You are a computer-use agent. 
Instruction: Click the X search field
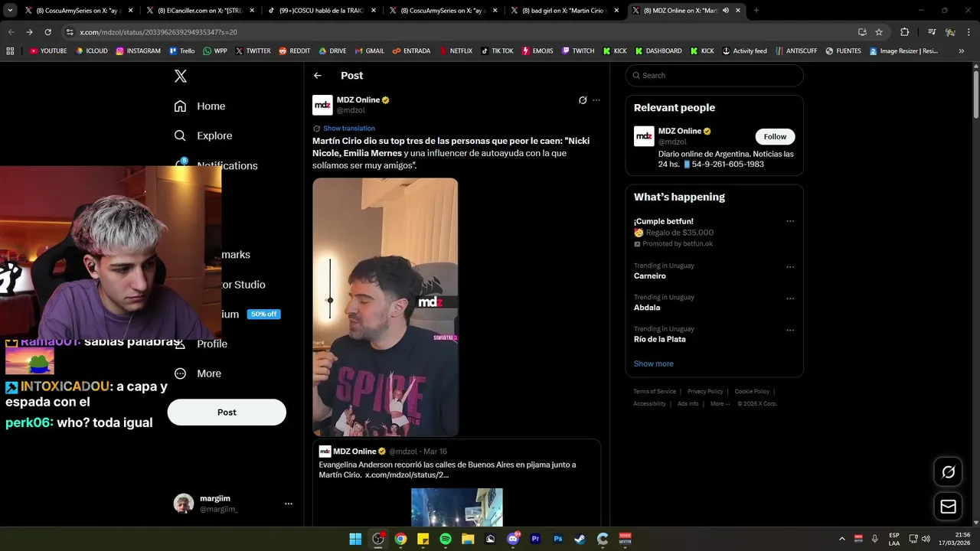(x=714, y=75)
